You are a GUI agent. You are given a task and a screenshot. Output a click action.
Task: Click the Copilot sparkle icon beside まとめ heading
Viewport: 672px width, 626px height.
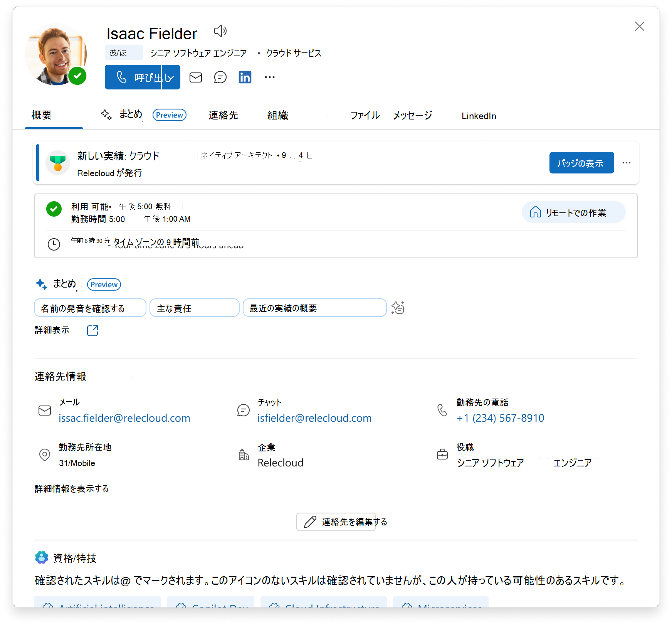pos(41,284)
